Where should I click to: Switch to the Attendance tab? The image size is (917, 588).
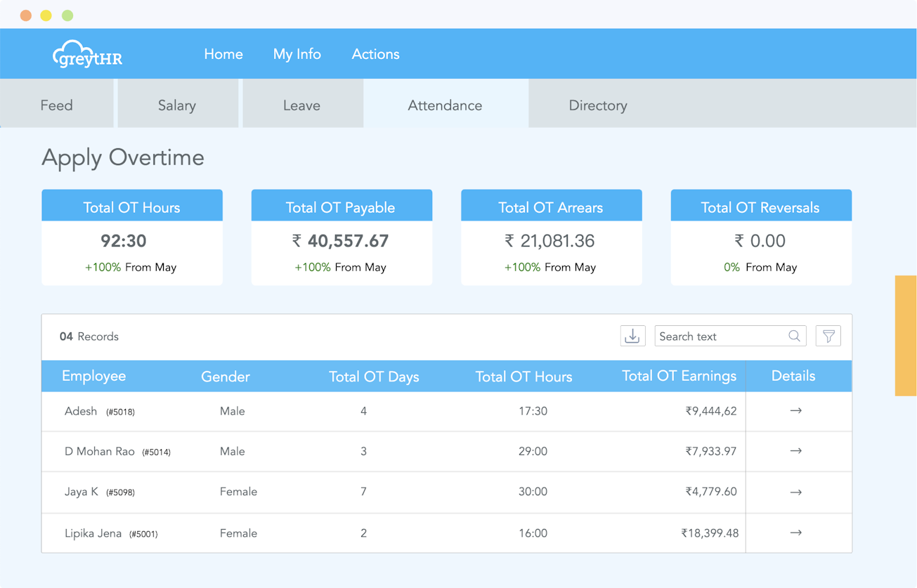(445, 105)
